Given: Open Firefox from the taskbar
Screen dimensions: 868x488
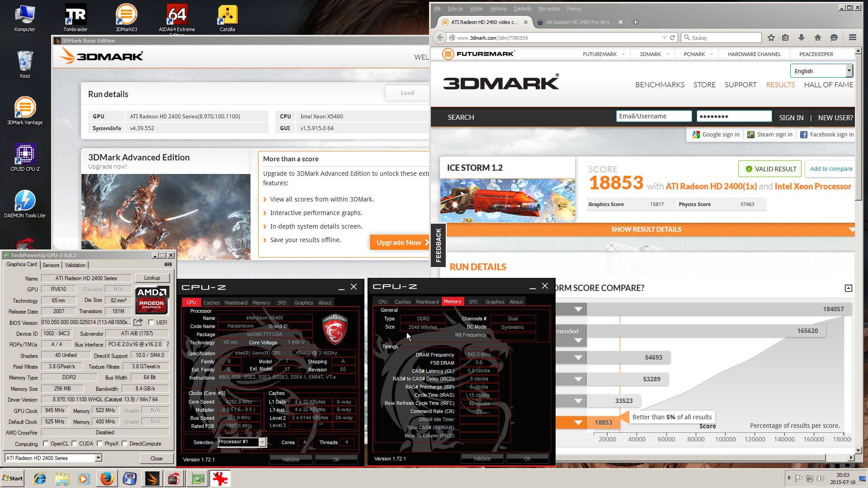Looking at the screenshot, I should coord(107,479).
